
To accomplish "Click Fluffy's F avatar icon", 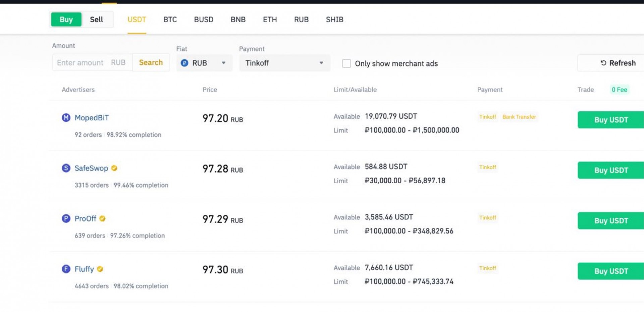I will [66, 269].
